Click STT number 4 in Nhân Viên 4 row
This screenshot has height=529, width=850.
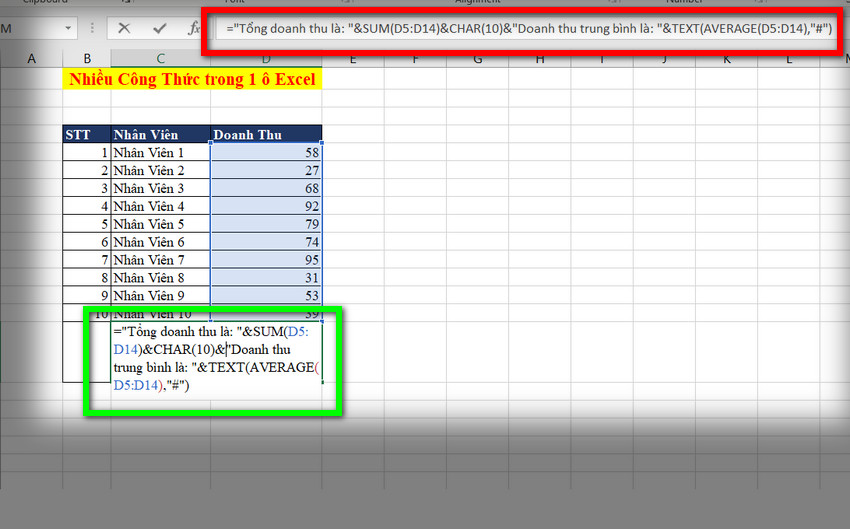(x=87, y=206)
